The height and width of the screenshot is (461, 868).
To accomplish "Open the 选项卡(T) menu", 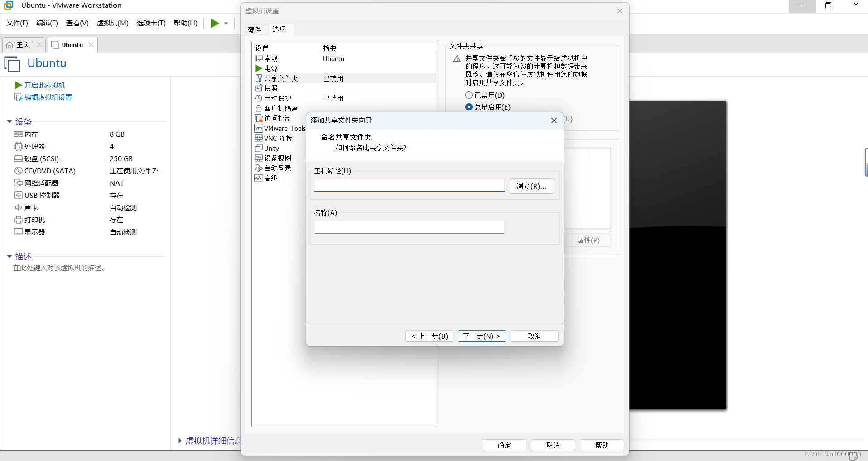I will coord(151,23).
